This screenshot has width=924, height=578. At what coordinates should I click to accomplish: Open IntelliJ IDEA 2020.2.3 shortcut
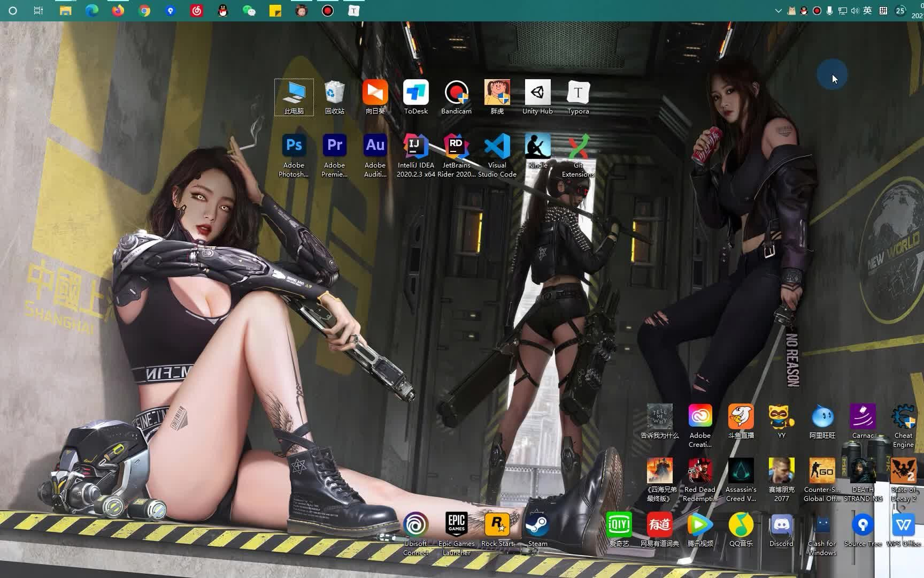coord(416,156)
